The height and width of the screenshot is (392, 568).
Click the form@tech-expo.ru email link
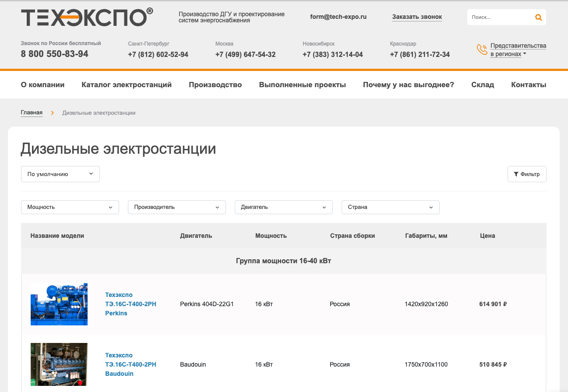[x=338, y=17]
